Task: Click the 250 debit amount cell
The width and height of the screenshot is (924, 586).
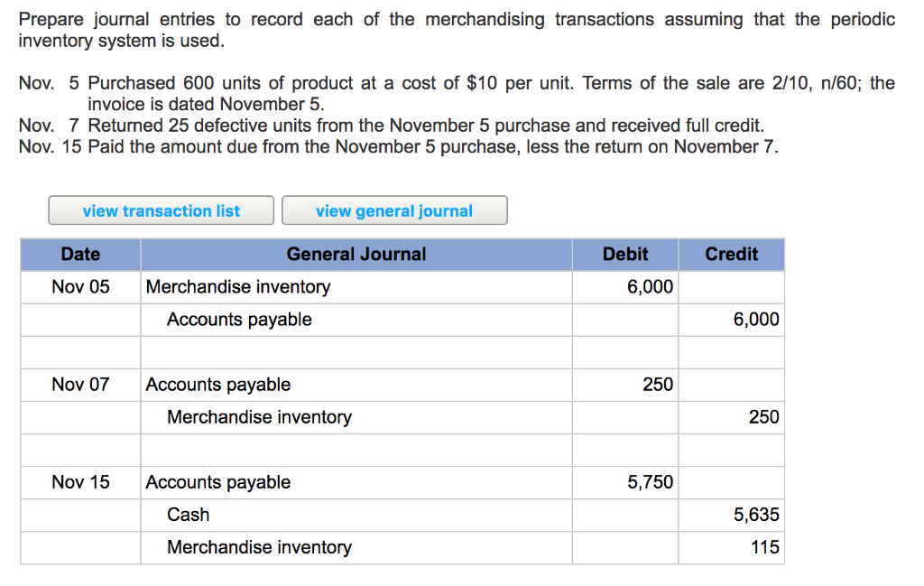Action: tap(625, 385)
